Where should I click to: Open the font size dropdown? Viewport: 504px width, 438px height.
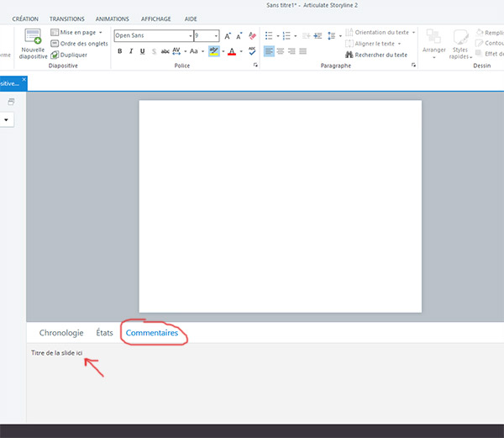tap(216, 35)
